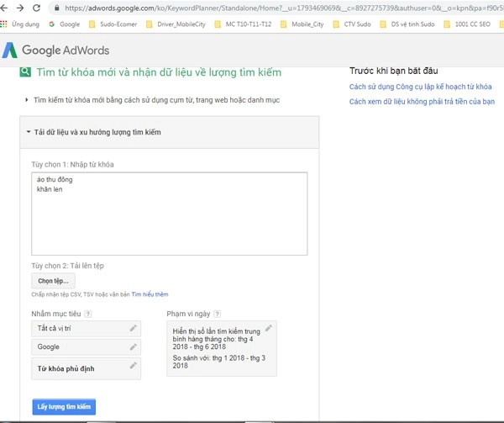Image resolution: width=504 pixels, height=423 pixels.
Task: Open the CTV Sudo bookmark folder
Action: (352, 24)
